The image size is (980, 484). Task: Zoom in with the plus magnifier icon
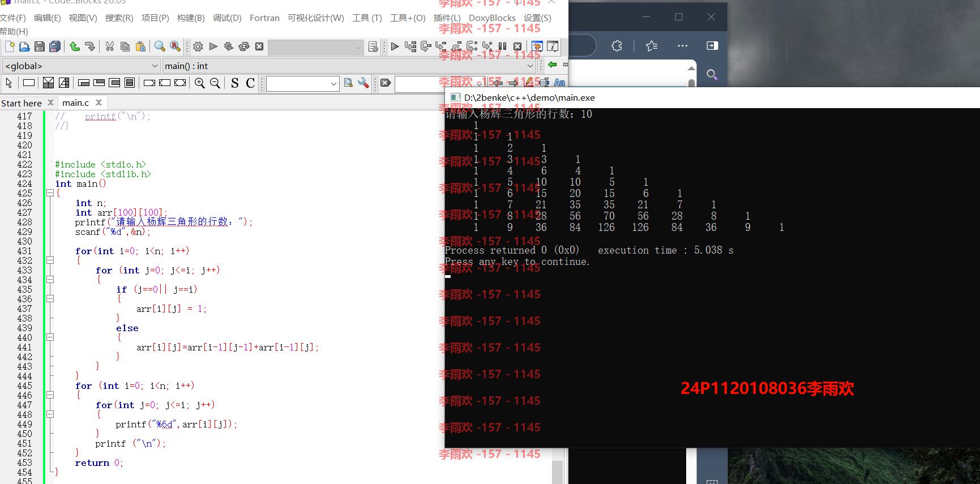tap(200, 83)
